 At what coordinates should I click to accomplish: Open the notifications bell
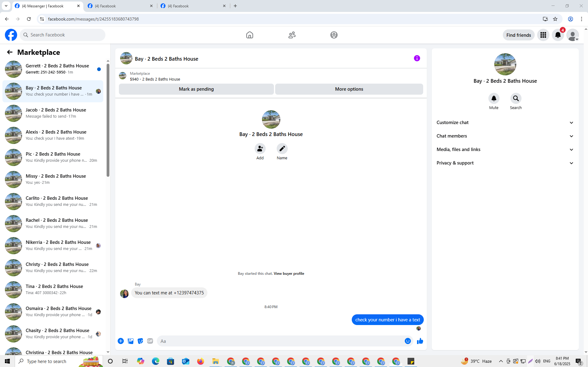point(558,35)
